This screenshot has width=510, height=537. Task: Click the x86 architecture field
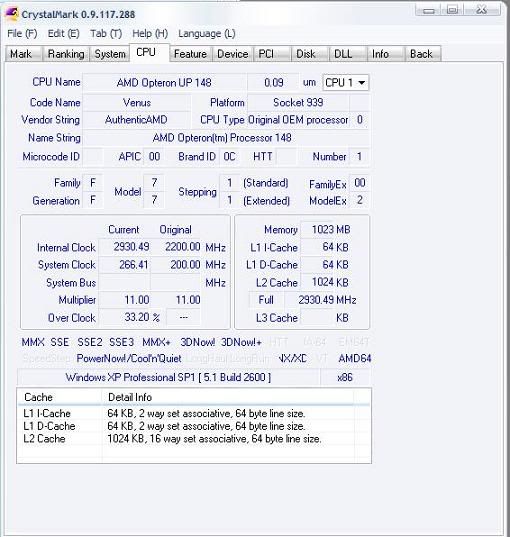[345, 377]
